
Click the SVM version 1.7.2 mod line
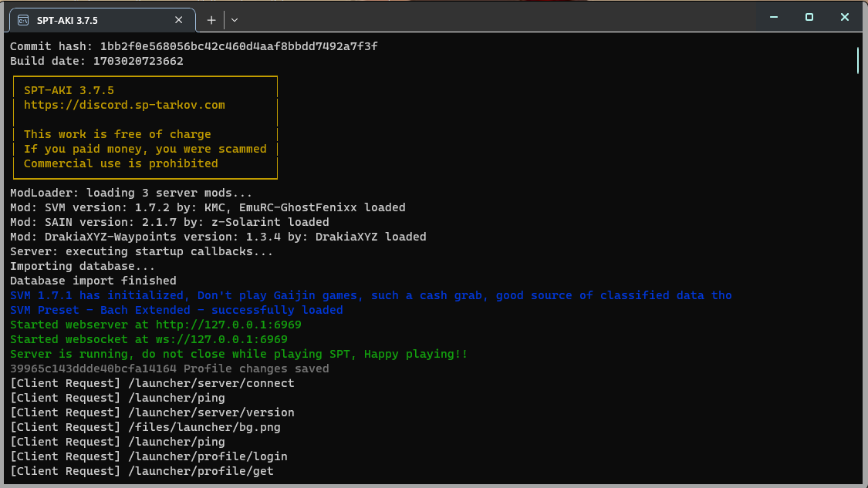coord(208,207)
